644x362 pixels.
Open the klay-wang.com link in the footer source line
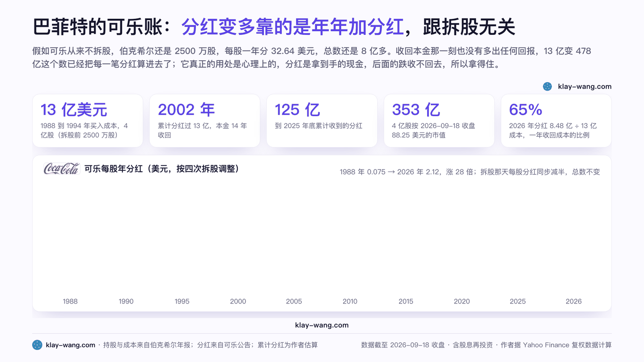(x=71, y=345)
